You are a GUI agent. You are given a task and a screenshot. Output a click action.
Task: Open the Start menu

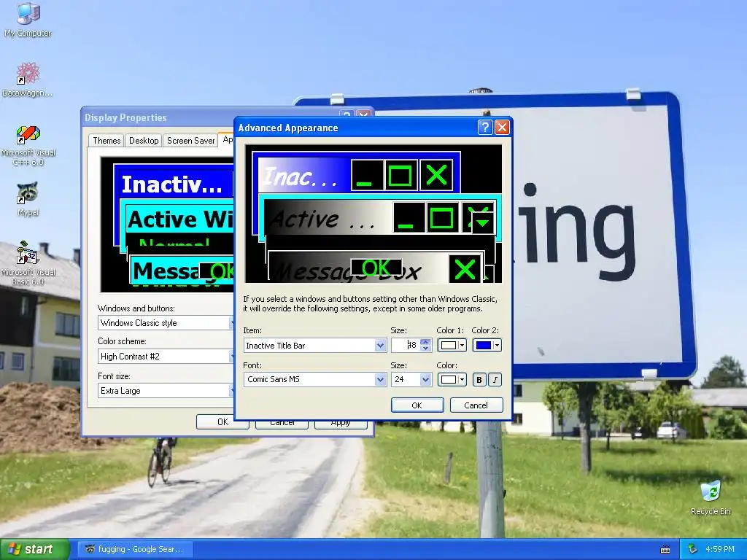(x=34, y=549)
